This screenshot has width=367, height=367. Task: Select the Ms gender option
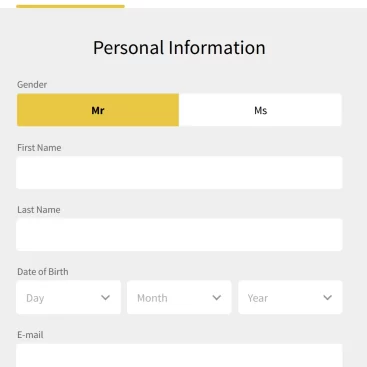point(260,110)
